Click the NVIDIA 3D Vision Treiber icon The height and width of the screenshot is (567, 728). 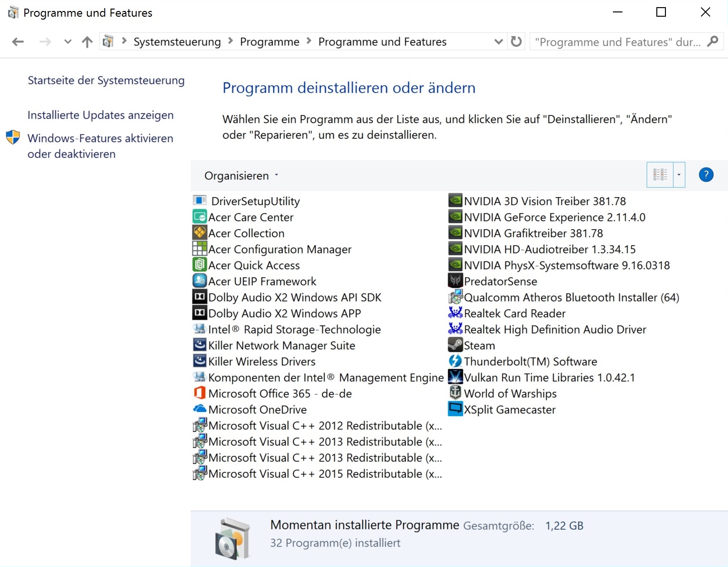[x=455, y=200]
